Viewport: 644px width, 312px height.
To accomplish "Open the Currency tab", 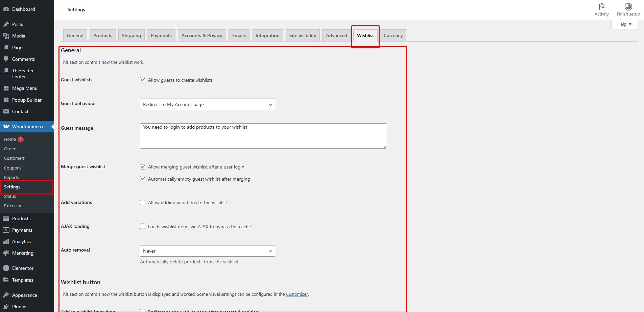I will (x=393, y=35).
